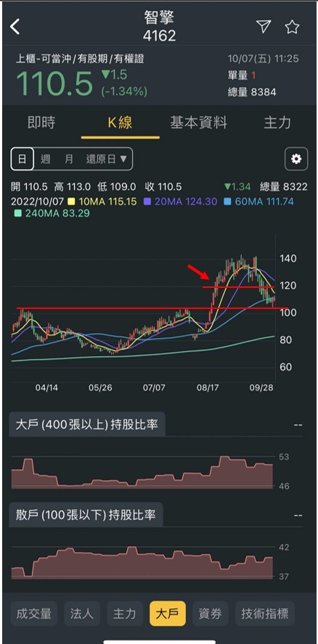Tap the (-1.34%) change percentage
This screenshot has height=644, width=318.
(x=124, y=91)
